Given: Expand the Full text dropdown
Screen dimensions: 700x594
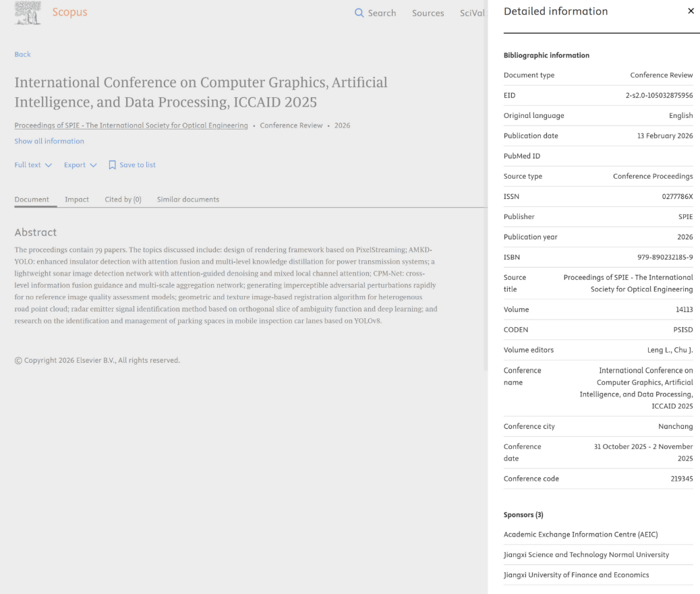Looking at the screenshot, I should [33, 165].
